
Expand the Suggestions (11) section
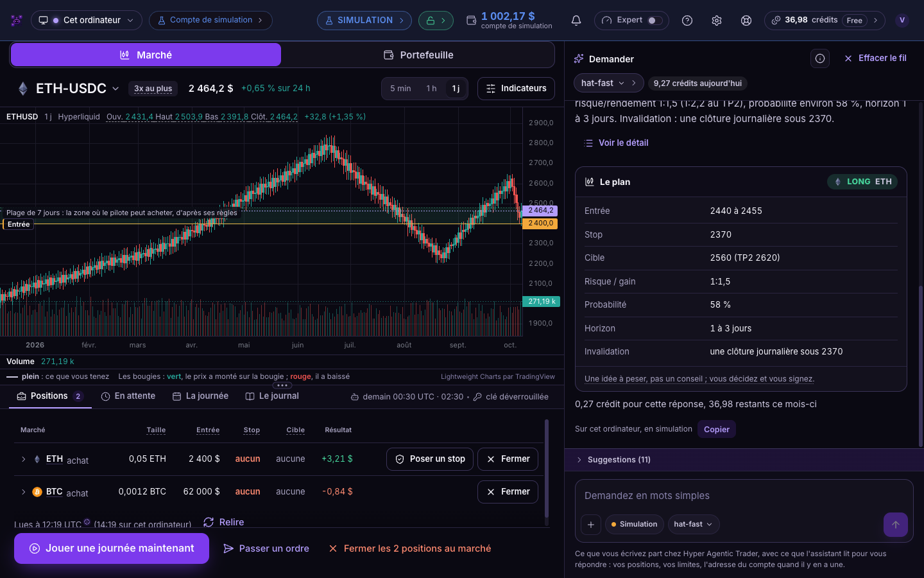pyautogui.click(x=744, y=460)
